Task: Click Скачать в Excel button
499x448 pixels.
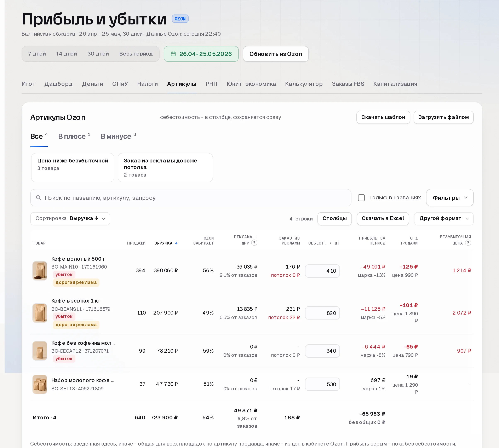Action: 383,219
